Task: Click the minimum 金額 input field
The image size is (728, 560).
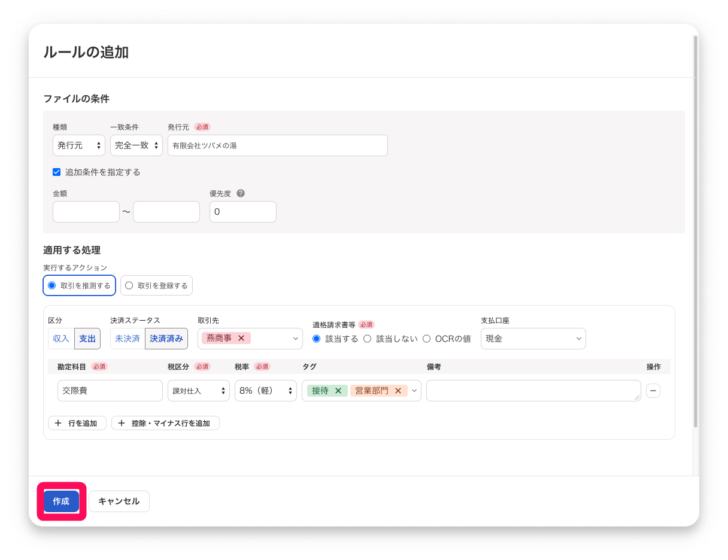Action: 86,212
